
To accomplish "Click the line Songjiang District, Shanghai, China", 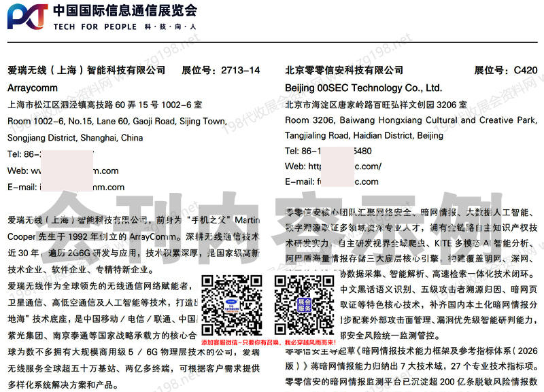I will [75, 138].
